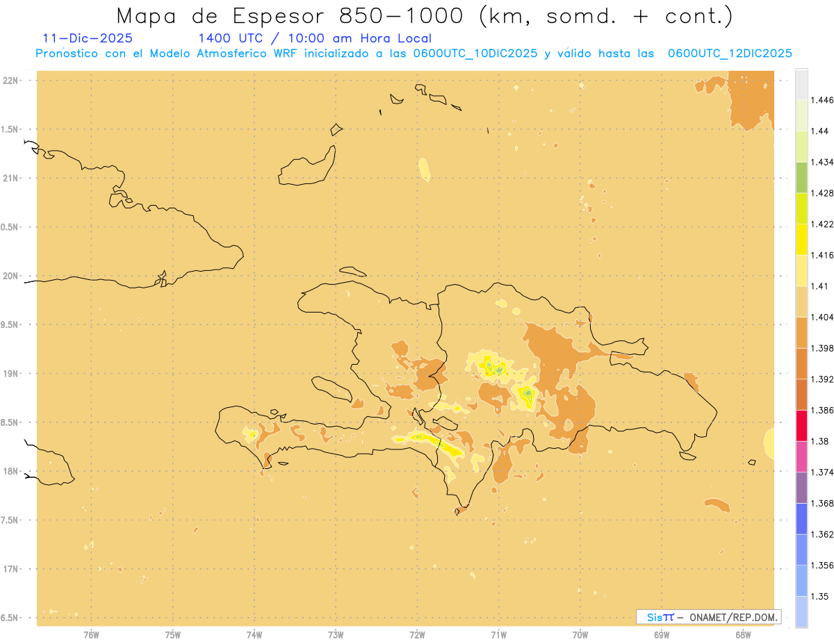Click the '1.446' colorbar value

click(822, 100)
